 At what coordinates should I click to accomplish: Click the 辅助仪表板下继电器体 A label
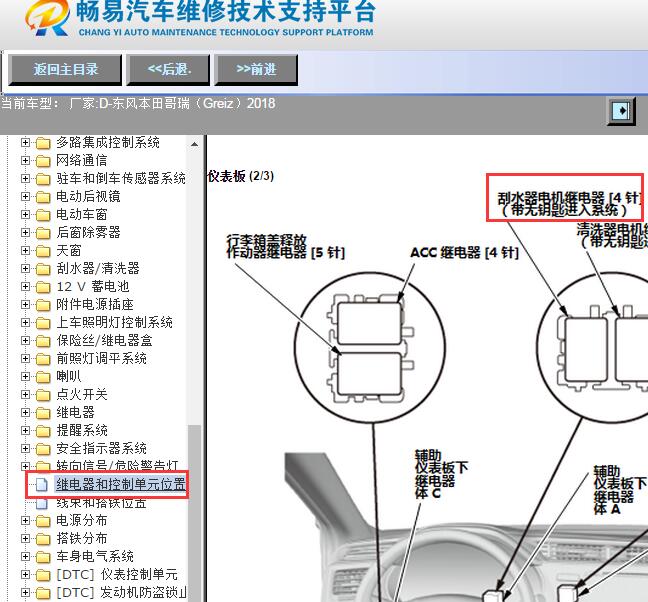coord(620,490)
